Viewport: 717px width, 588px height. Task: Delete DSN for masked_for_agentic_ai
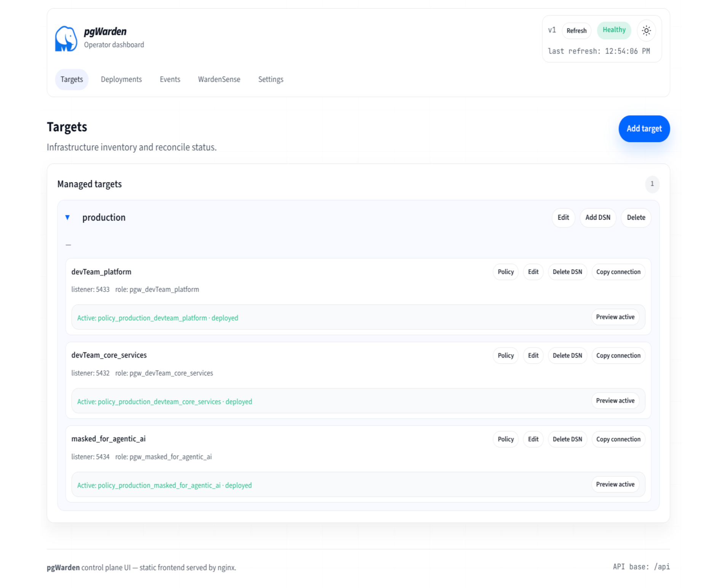(567, 439)
